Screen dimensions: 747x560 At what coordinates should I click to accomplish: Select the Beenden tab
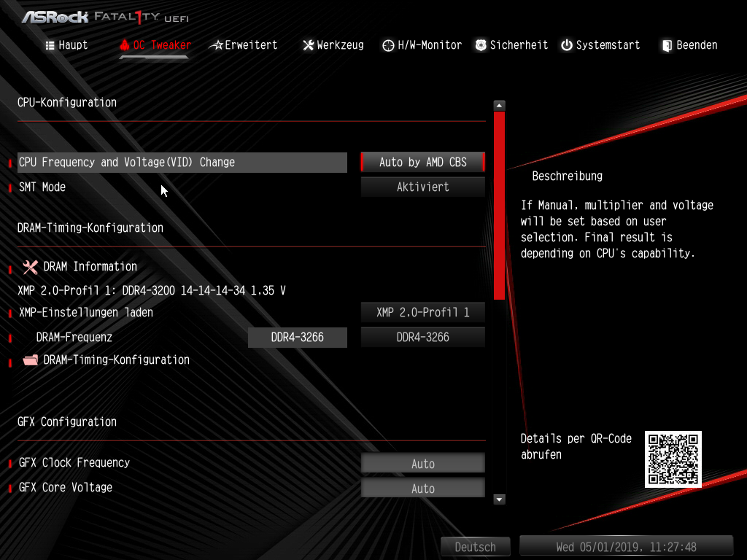tap(690, 45)
